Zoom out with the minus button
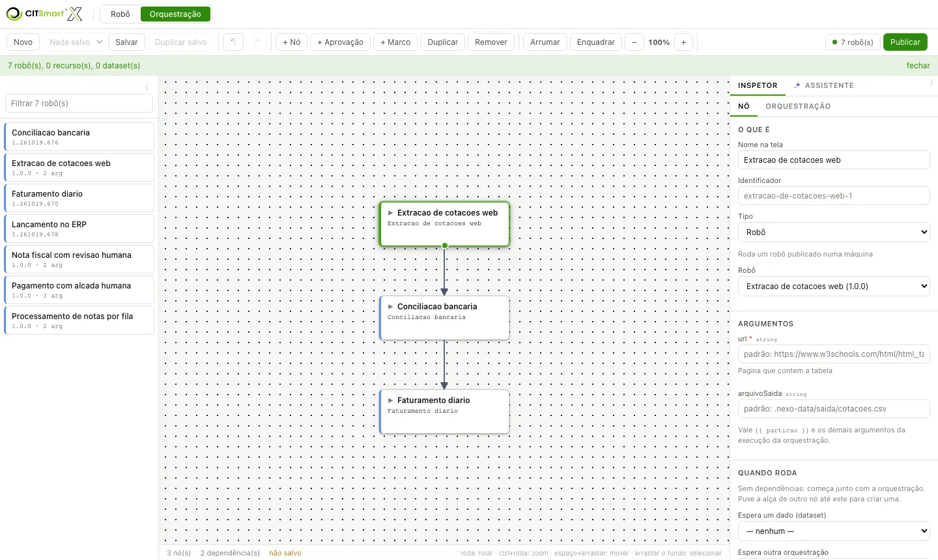The image size is (938, 560). [x=634, y=42]
